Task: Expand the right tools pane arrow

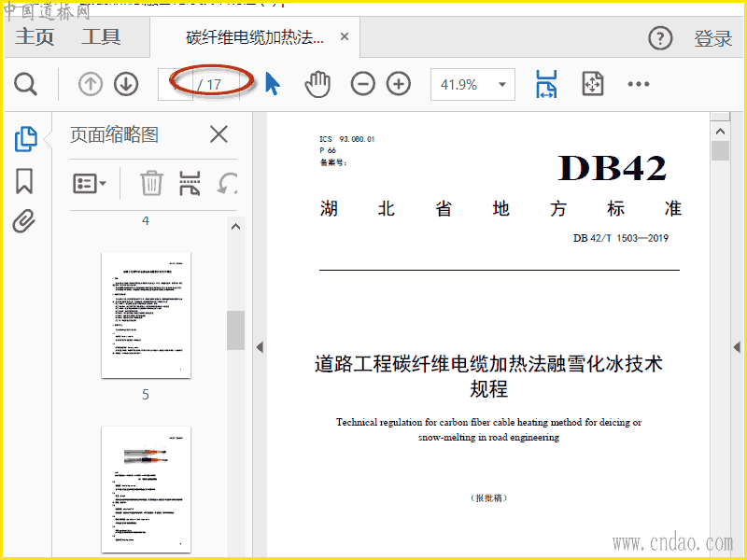Action: pyautogui.click(x=737, y=347)
